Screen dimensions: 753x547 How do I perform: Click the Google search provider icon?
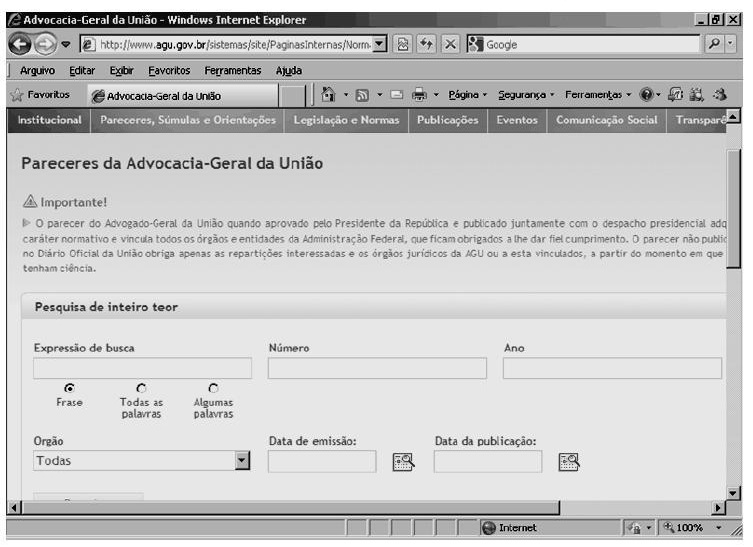[x=475, y=44]
